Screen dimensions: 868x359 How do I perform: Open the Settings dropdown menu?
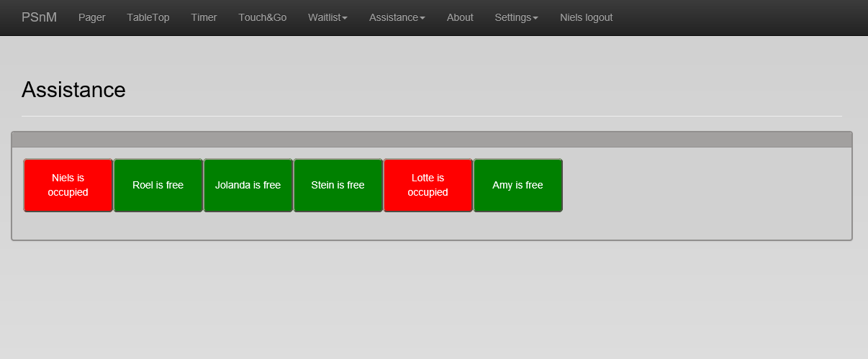pyautogui.click(x=516, y=17)
